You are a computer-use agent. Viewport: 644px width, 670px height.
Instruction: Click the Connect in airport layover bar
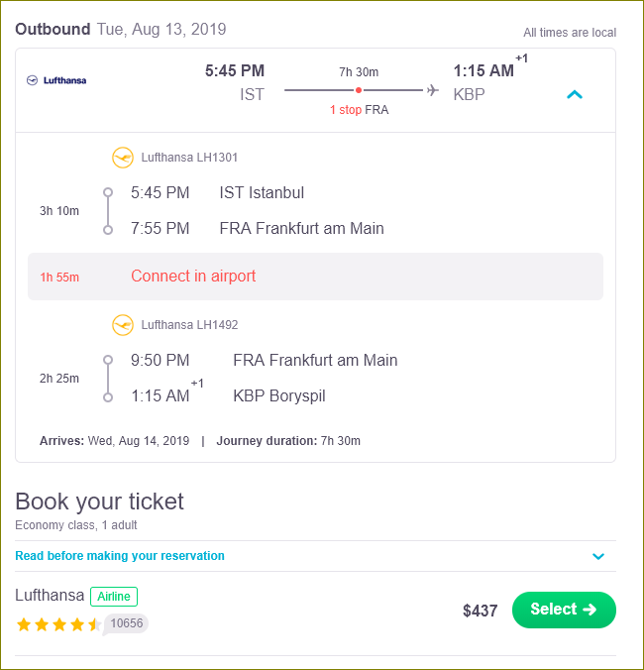click(315, 277)
